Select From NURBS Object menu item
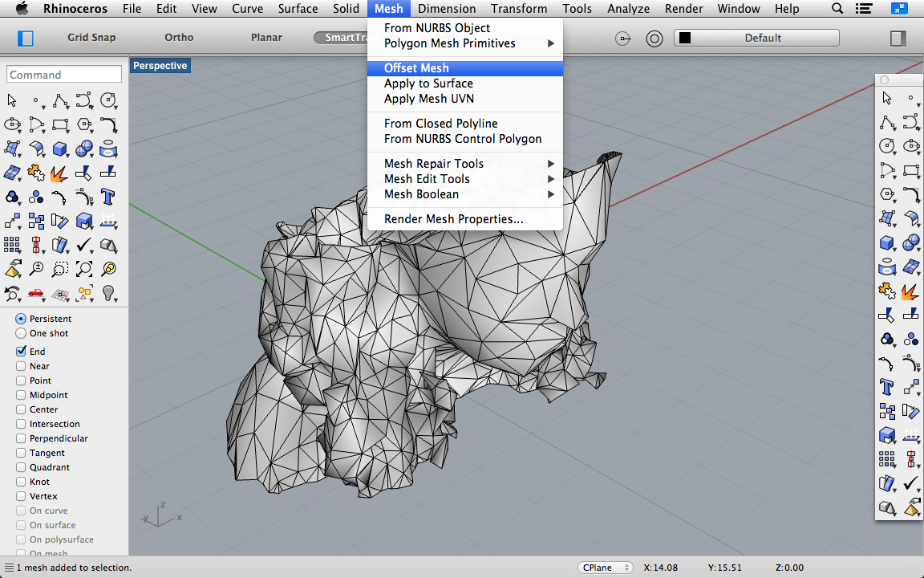Image resolution: width=924 pixels, height=578 pixels. click(x=465, y=28)
